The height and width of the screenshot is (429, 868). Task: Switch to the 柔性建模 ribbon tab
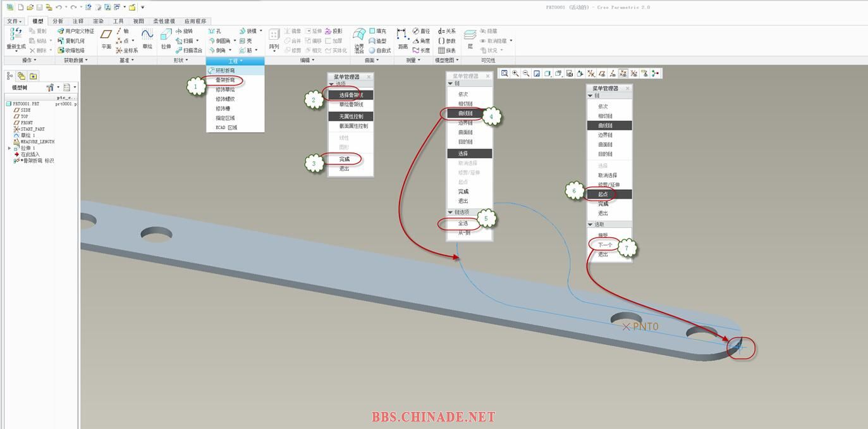[164, 21]
